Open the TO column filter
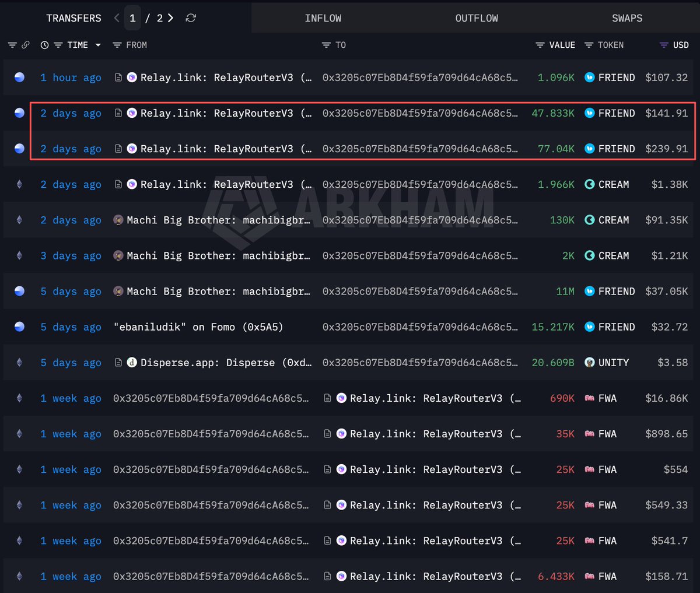The height and width of the screenshot is (593, 700). tap(326, 45)
